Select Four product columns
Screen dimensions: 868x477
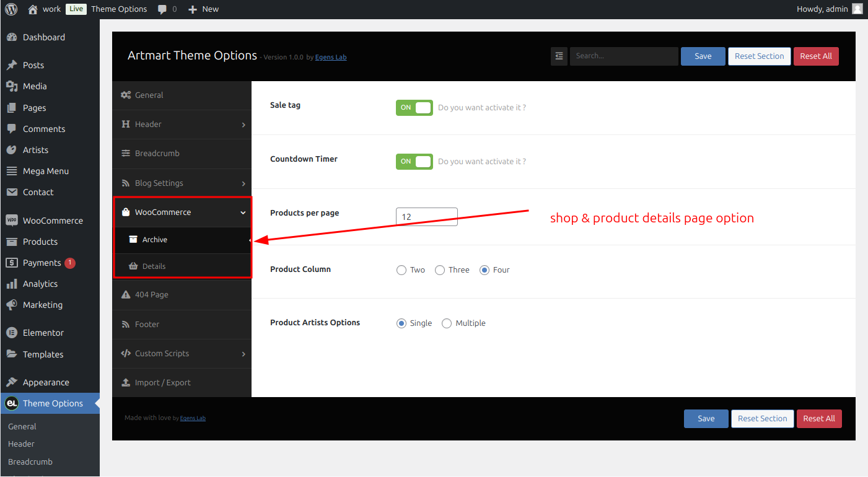point(484,270)
